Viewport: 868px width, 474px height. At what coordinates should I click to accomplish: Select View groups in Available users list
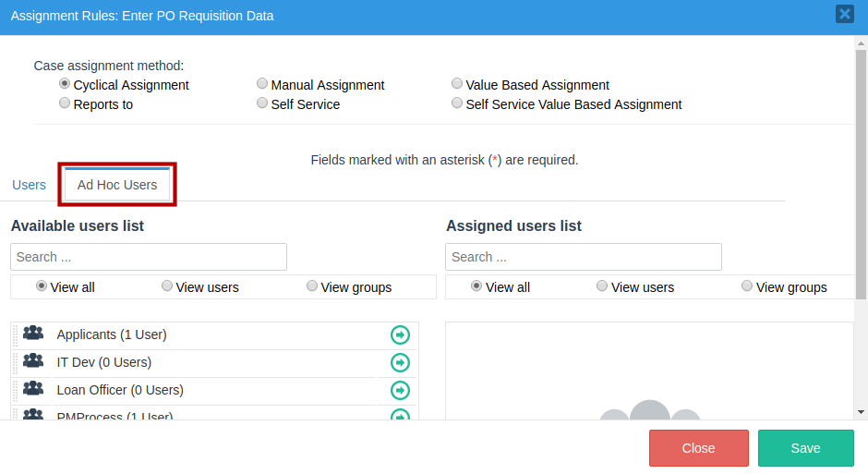(312, 286)
